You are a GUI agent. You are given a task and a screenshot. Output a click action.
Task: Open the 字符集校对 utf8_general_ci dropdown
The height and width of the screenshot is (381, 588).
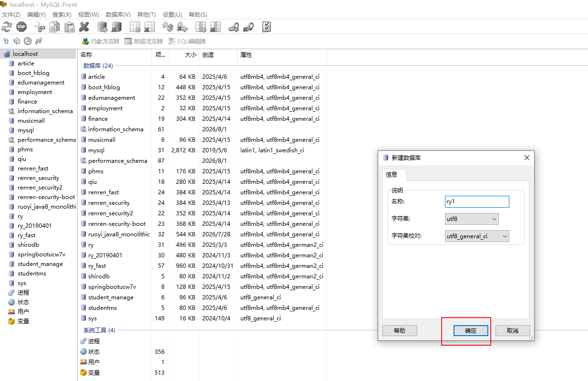click(477, 236)
